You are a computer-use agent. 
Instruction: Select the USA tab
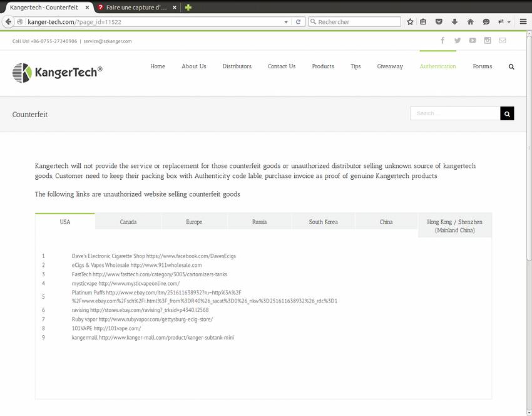[65, 222]
